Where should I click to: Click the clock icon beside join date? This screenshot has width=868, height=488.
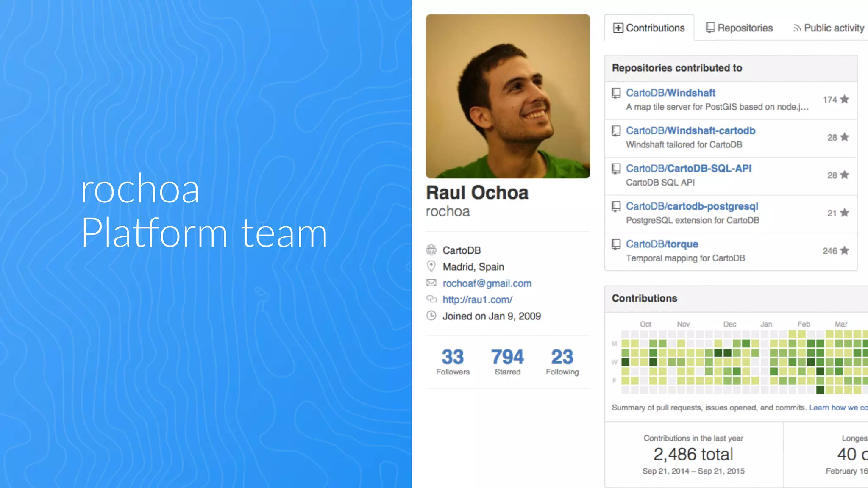pyautogui.click(x=431, y=316)
